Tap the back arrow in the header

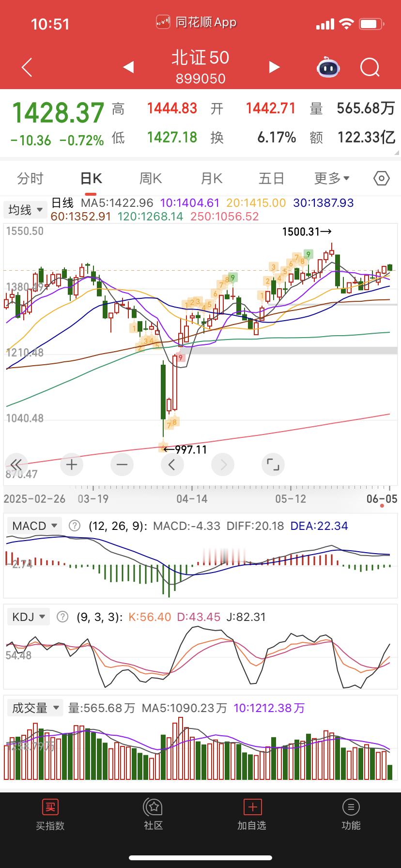pyautogui.click(x=27, y=67)
